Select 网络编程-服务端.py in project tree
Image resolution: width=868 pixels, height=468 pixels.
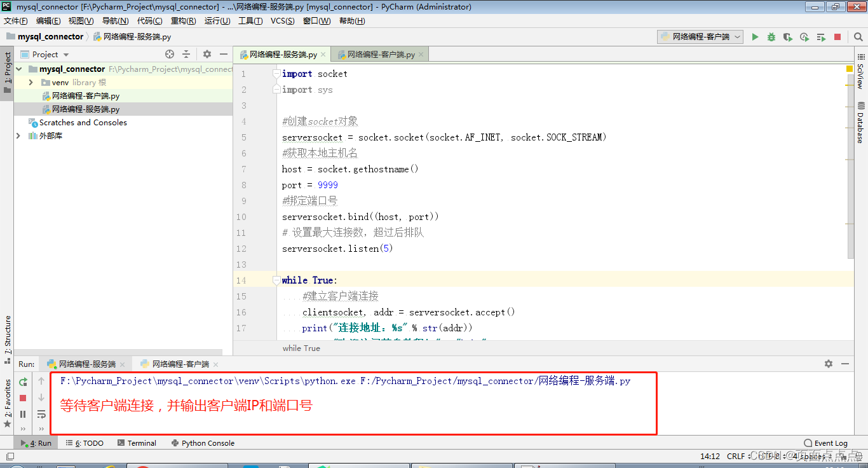click(x=86, y=109)
